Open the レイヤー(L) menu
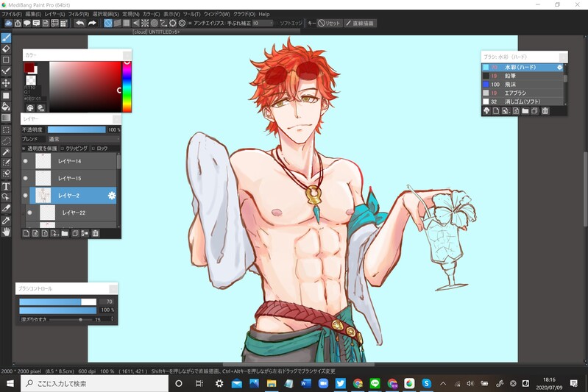Image resolution: width=588 pixels, height=392 pixels. point(54,14)
